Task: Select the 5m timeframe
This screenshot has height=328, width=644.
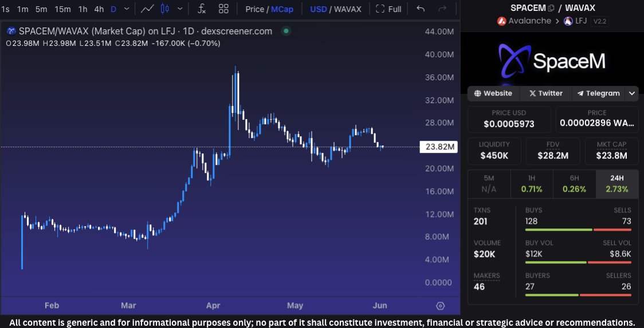Action: click(41, 9)
